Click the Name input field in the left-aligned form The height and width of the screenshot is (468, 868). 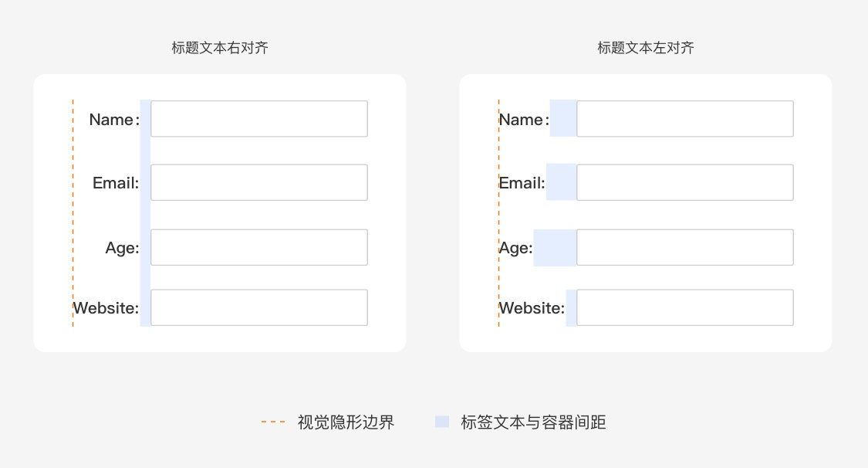coord(685,119)
